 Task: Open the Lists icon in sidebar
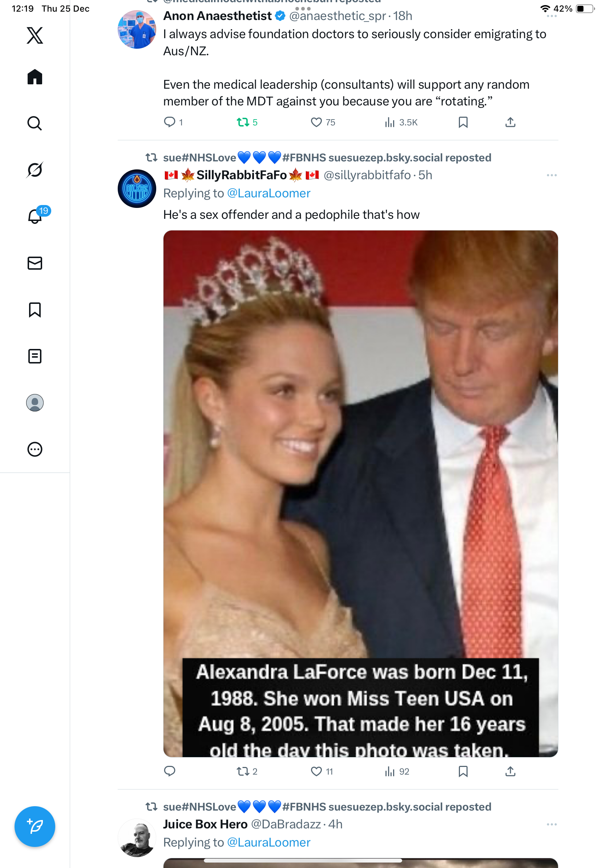35,356
